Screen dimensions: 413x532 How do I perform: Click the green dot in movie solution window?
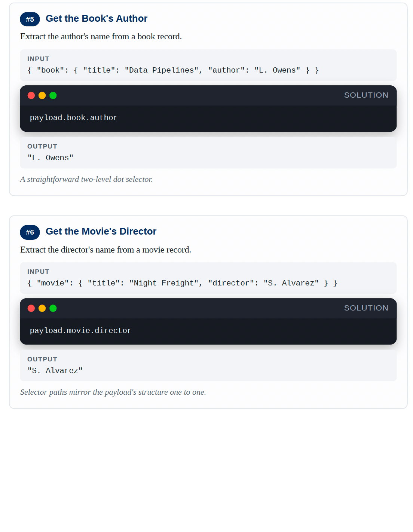53,308
